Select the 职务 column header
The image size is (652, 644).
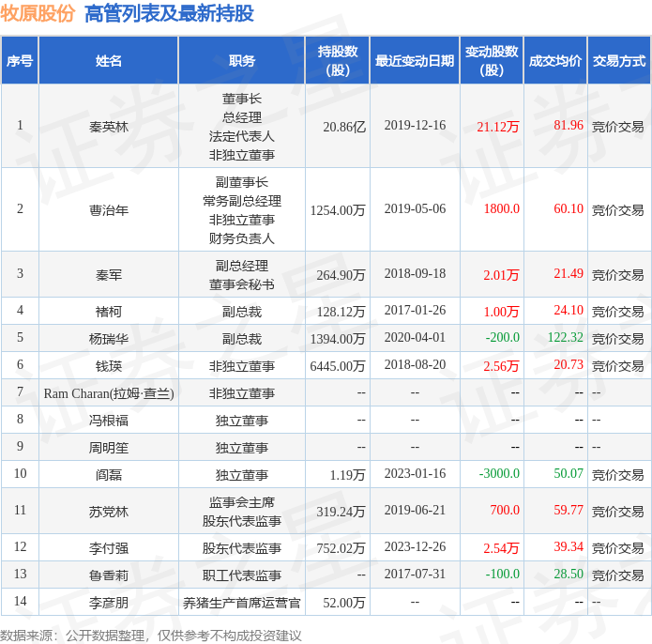[242, 61]
